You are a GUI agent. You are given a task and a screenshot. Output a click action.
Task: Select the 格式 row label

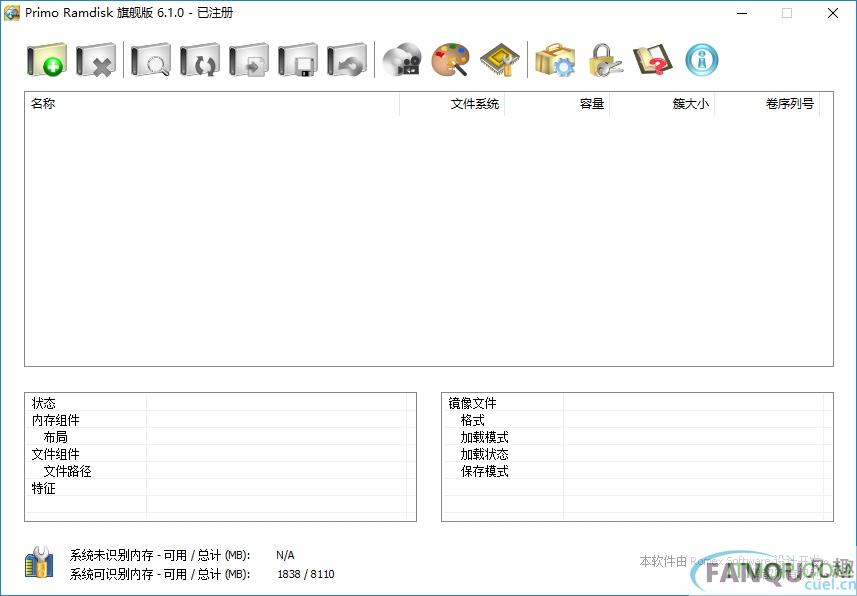point(472,420)
